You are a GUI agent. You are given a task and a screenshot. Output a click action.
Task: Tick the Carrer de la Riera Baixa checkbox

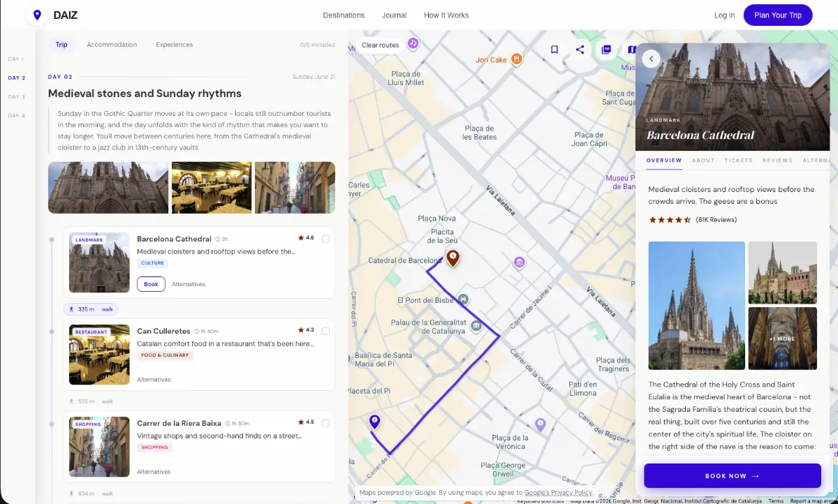pos(326,423)
